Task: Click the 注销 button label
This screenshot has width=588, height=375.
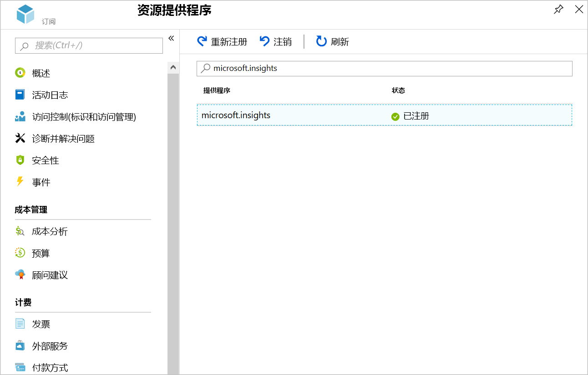Action: tap(283, 42)
